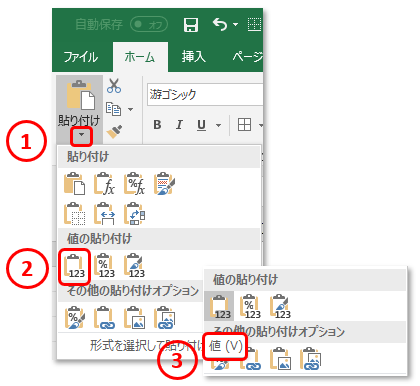Open the ファイル tab
Screen dimensions: 420x386
[81, 57]
